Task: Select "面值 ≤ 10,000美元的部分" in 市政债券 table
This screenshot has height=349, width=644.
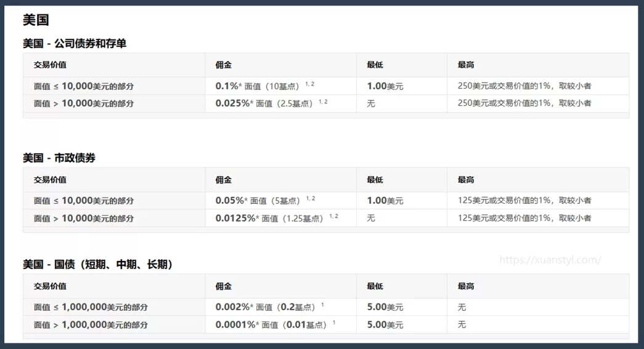Action: [x=84, y=201]
